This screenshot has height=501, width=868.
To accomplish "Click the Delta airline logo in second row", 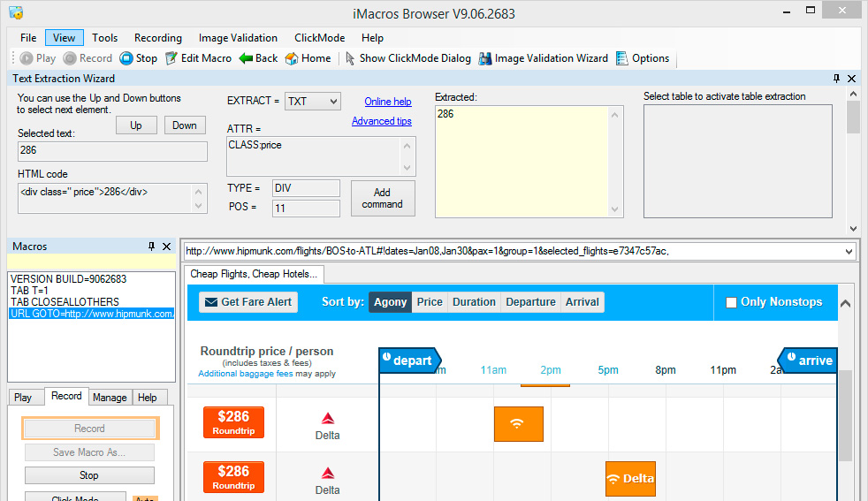I will 328,474.
